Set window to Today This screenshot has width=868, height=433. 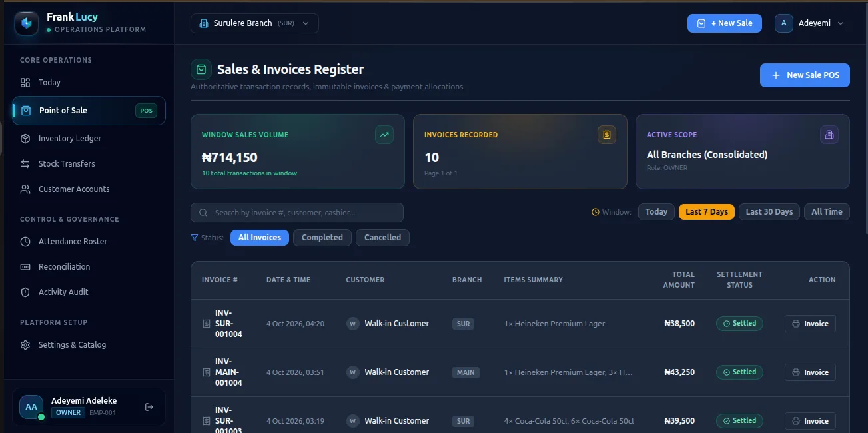(656, 212)
